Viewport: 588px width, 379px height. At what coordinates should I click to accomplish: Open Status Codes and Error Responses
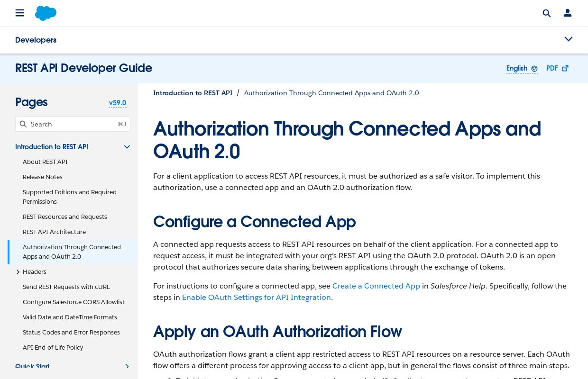[71, 333]
